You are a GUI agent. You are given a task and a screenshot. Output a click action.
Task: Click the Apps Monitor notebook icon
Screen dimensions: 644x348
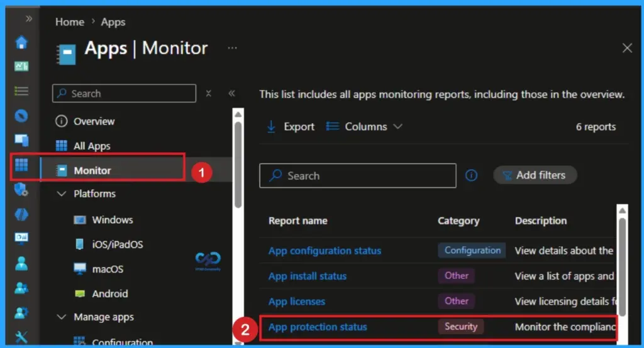pos(66,54)
